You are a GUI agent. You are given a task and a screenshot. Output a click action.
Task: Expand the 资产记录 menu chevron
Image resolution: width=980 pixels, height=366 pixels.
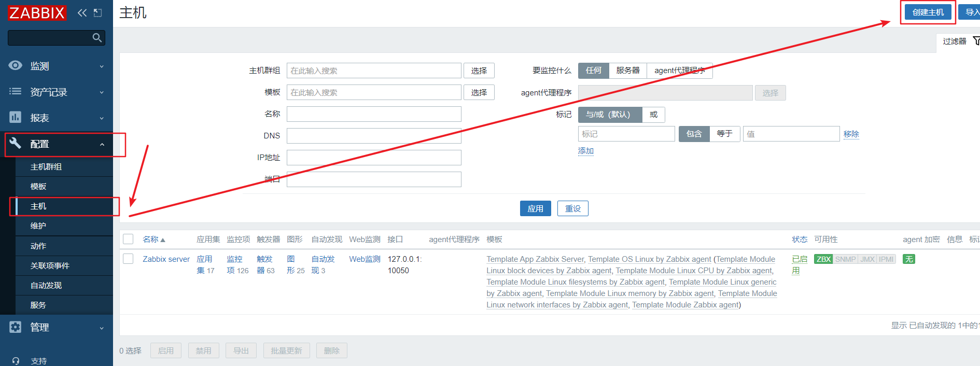tap(102, 92)
